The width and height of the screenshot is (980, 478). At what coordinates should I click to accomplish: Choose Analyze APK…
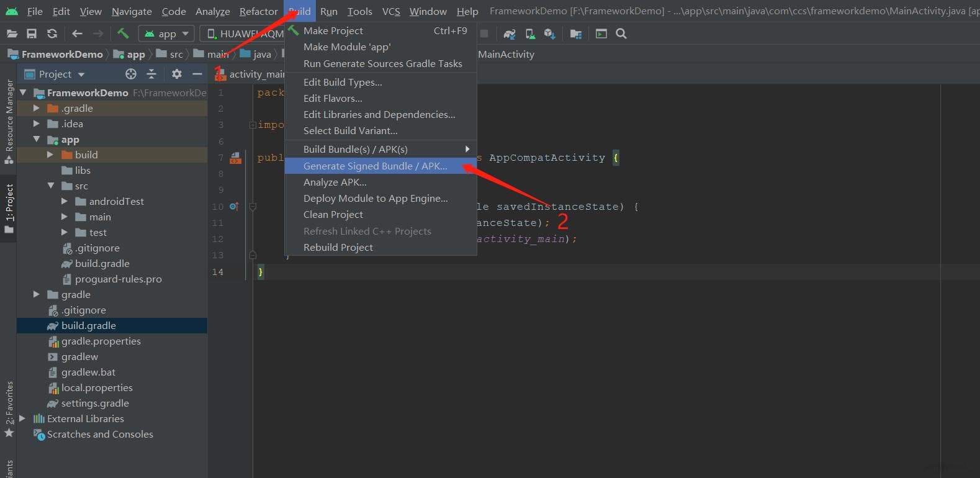pyautogui.click(x=380, y=182)
